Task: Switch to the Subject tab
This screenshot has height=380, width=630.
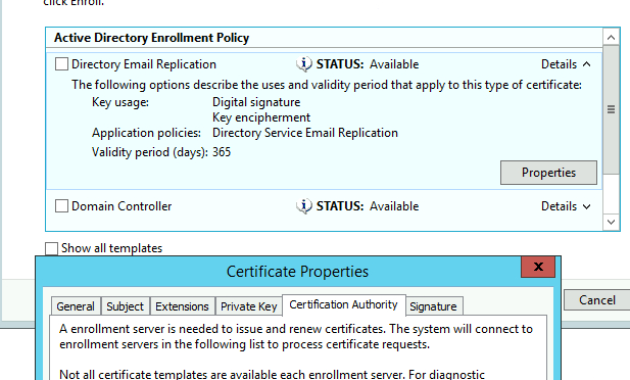Action: tap(125, 306)
